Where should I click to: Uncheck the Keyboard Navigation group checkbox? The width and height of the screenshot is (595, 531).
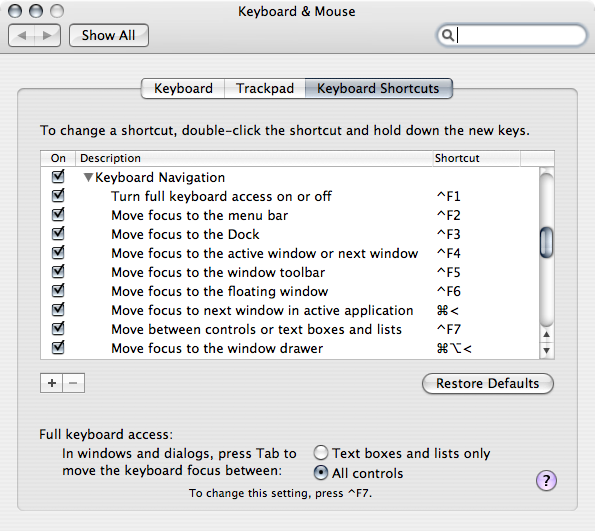[58, 176]
